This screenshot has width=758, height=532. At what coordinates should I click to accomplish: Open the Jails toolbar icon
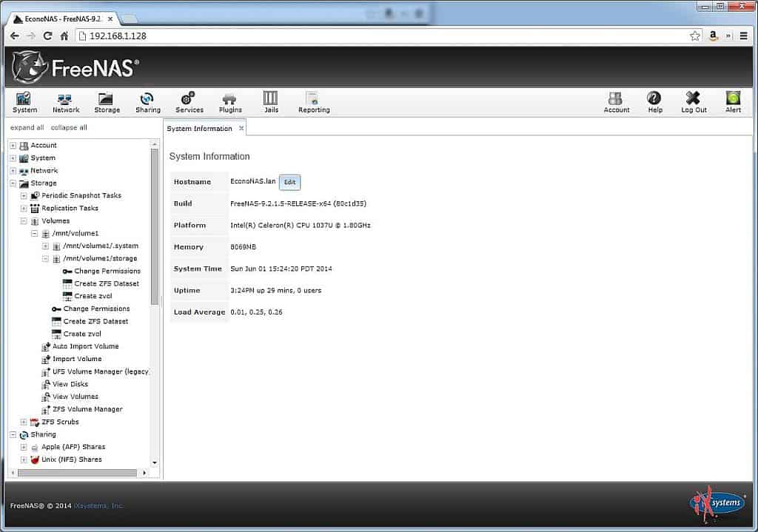point(271,102)
